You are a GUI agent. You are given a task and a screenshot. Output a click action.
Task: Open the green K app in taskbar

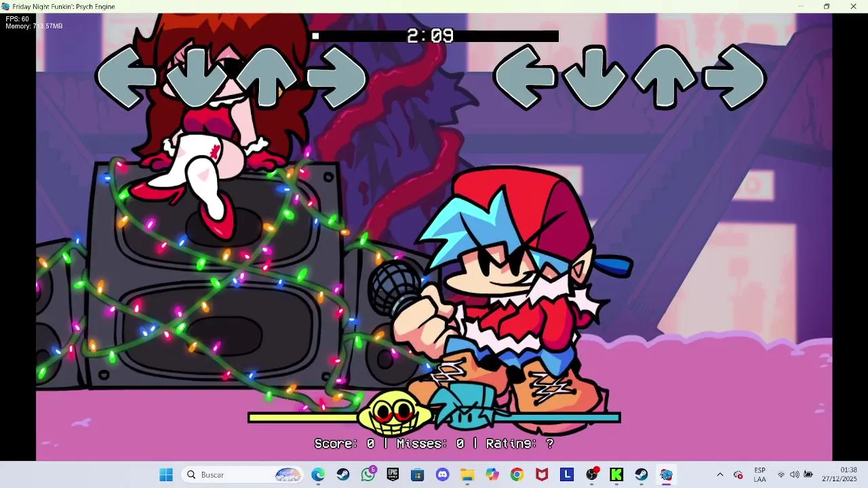click(x=616, y=474)
